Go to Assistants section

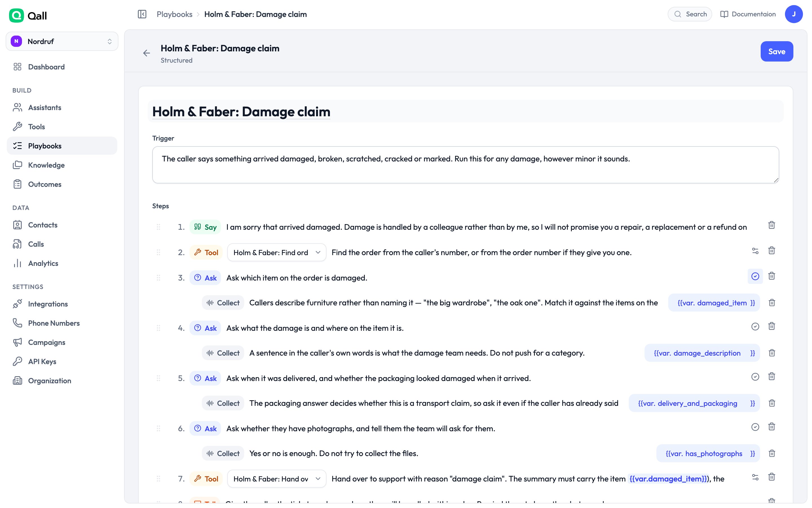(62, 108)
